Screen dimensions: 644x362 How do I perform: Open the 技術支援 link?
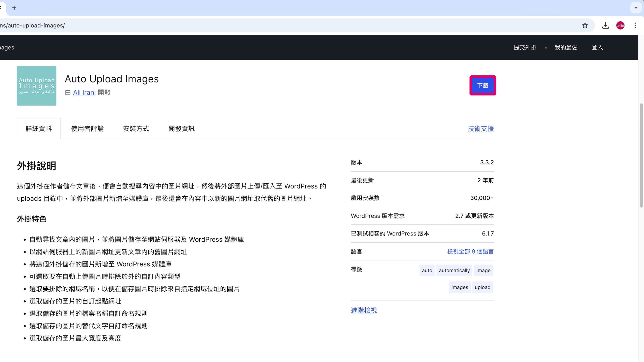click(480, 129)
